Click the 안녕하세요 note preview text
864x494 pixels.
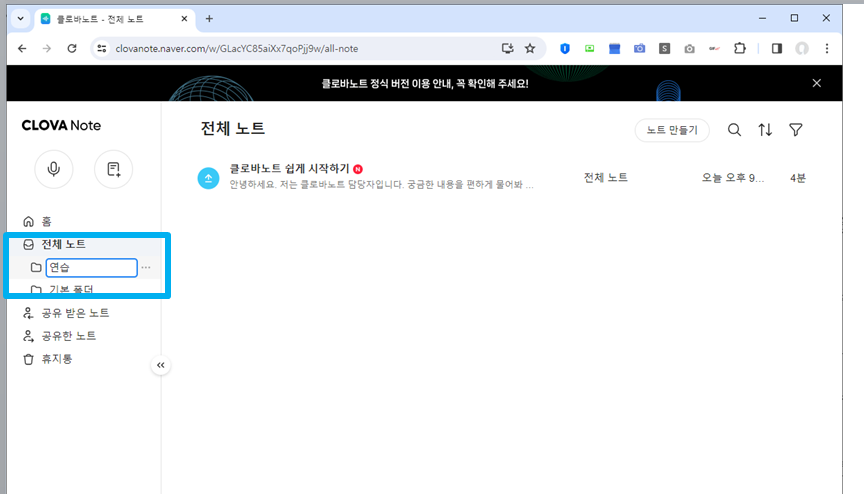point(381,184)
